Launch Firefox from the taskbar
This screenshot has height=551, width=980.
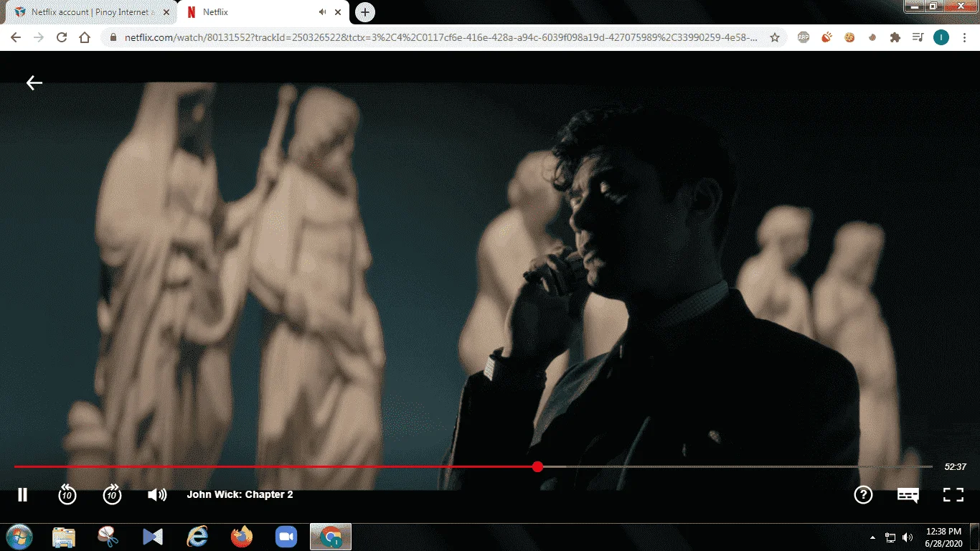pos(242,537)
